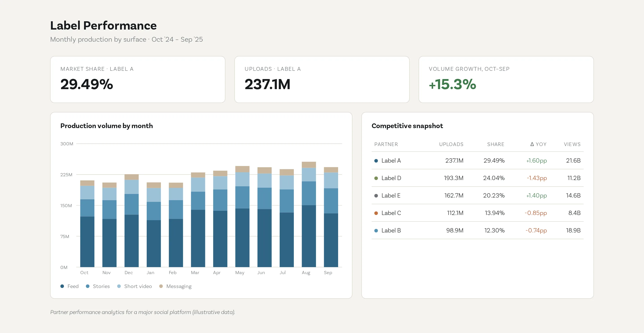The width and height of the screenshot is (644, 333).
Task: Click the Production volume by month title
Action: pyautogui.click(x=106, y=126)
